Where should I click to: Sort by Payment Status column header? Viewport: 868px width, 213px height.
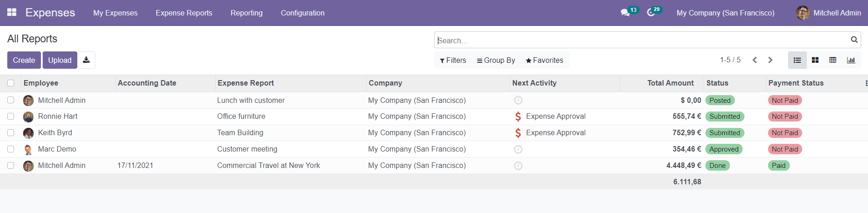pyautogui.click(x=796, y=83)
